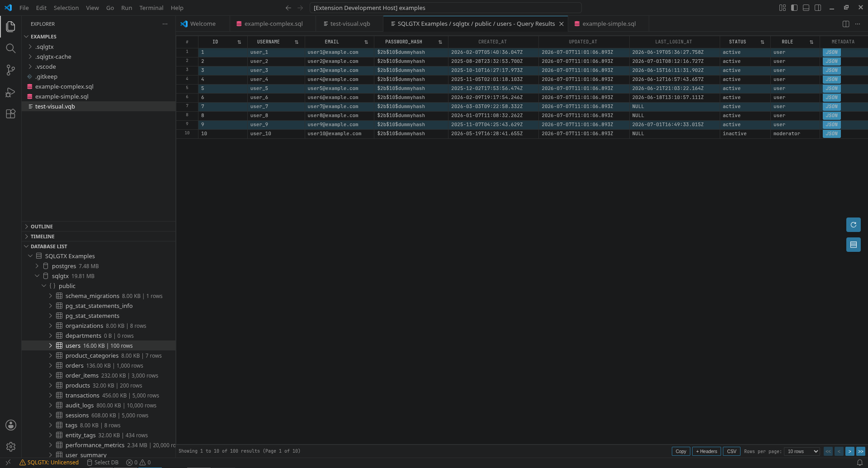Jump to last results page
Screen dimensions: 868x468
[861, 451]
